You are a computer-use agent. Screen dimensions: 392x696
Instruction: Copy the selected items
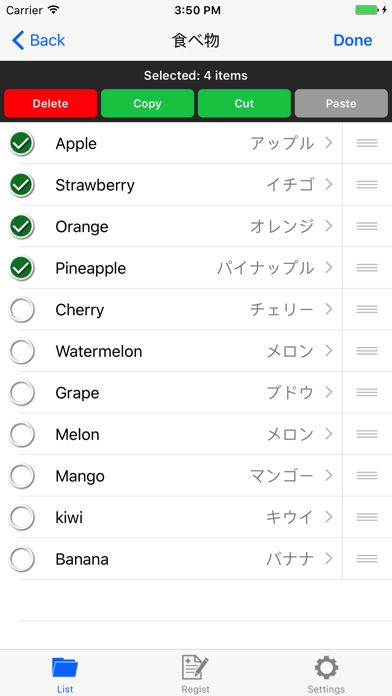[147, 103]
